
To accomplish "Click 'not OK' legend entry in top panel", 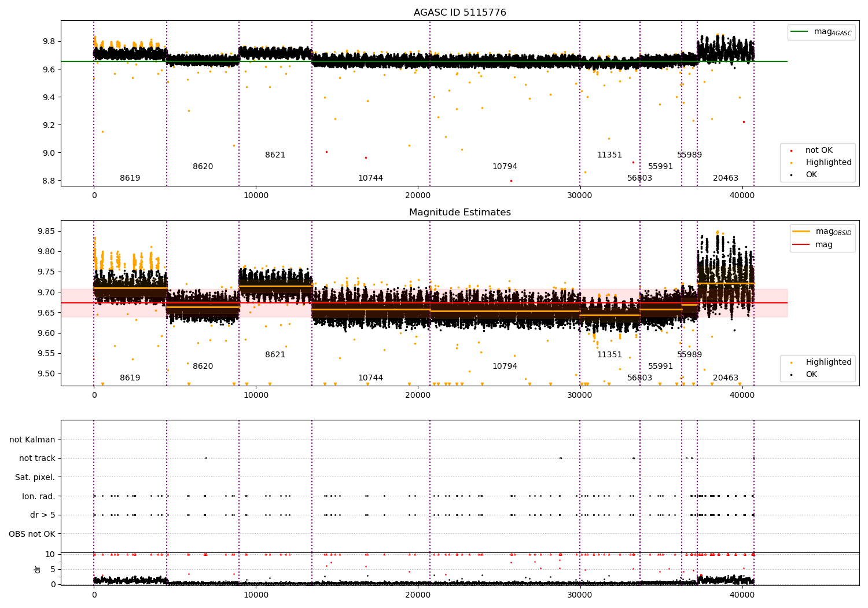I will (819, 151).
